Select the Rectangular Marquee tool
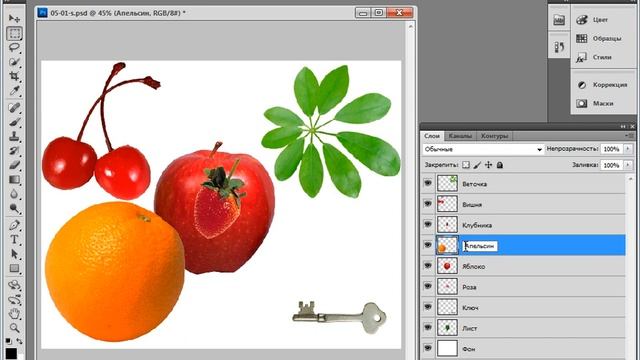The width and height of the screenshot is (640, 360). (x=14, y=33)
